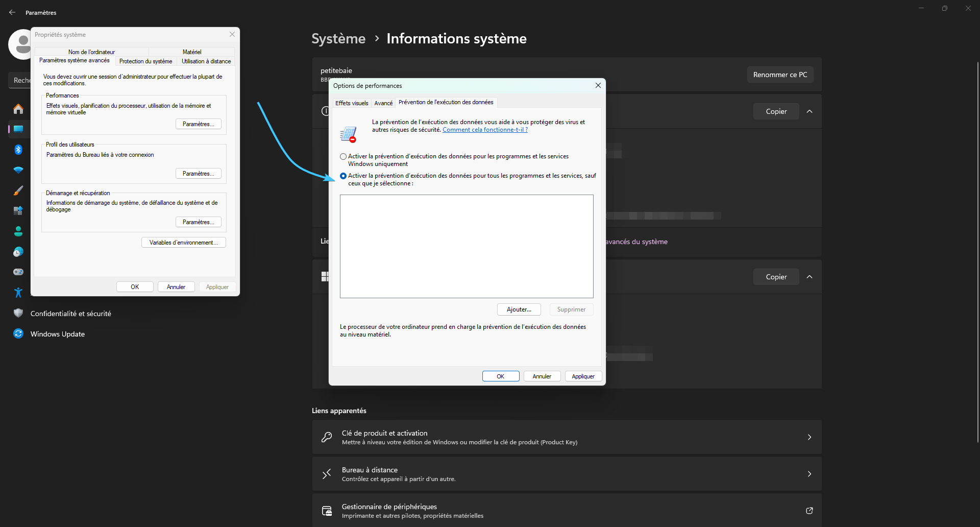Open Bureau à distance row
The width and height of the screenshot is (980, 527).
(x=567, y=474)
